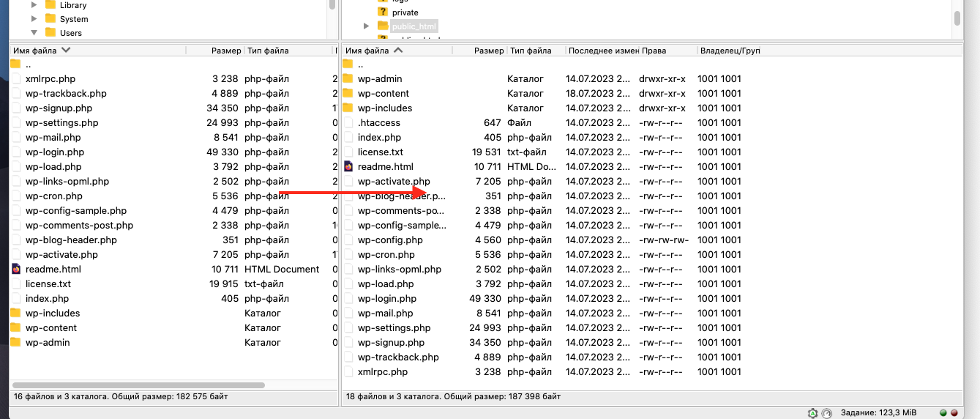980x419 pixels.
Task: Click the question-mark icon beside private folder
Action: click(x=383, y=12)
